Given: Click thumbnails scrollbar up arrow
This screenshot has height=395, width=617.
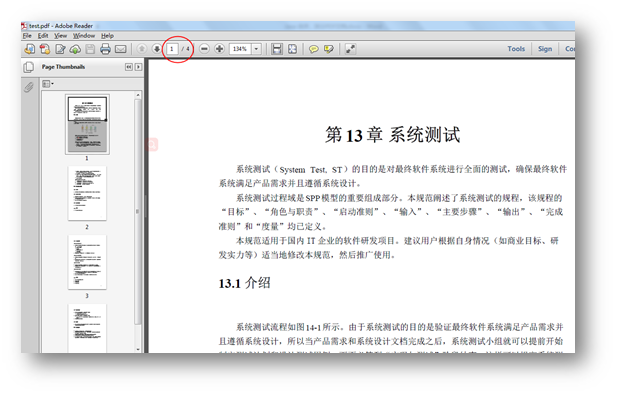Looking at the screenshot, I should point(138,95).
